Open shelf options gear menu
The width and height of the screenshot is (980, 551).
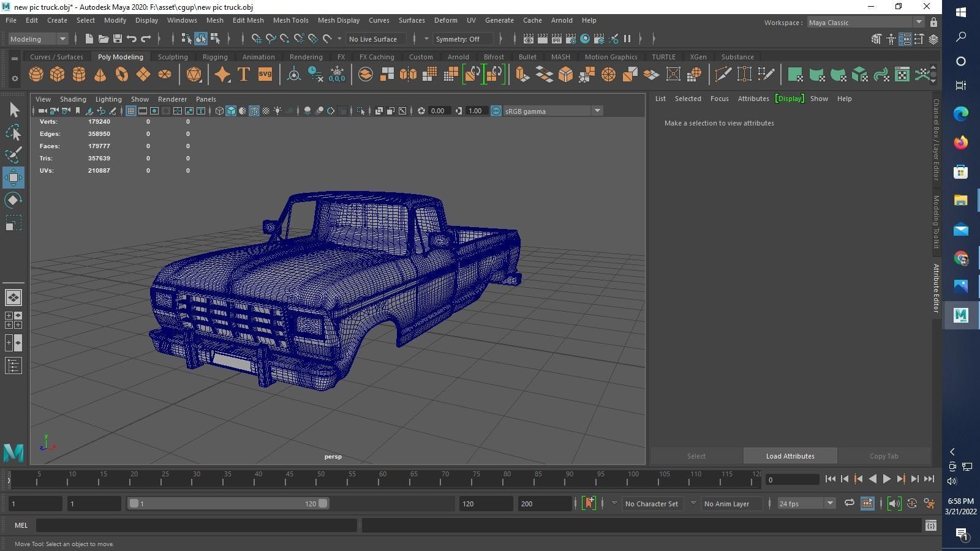point(15,78)
